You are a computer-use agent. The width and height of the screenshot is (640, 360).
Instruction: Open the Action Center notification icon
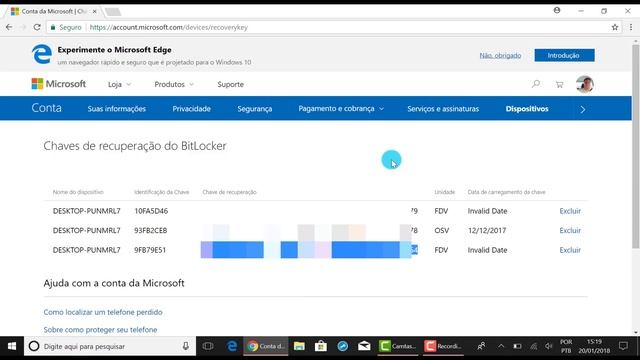coord(623,347)
